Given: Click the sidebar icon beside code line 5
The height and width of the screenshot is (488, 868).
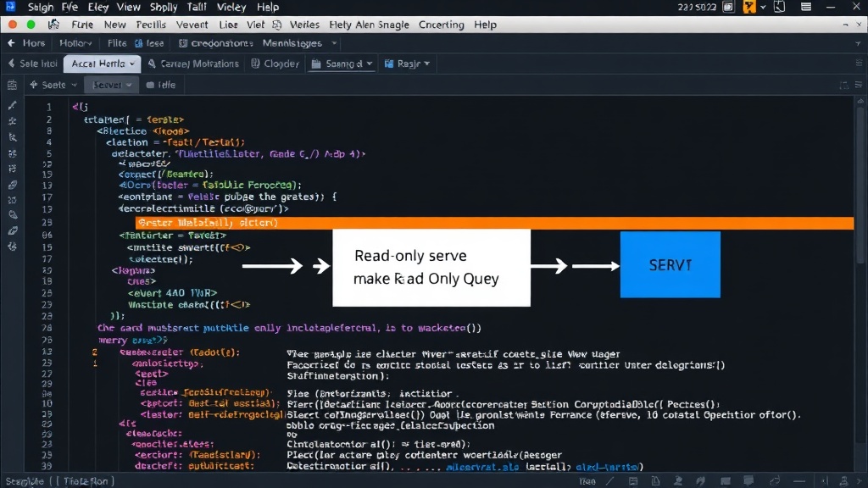Looking at the screenshot, I should click(12, 153).
